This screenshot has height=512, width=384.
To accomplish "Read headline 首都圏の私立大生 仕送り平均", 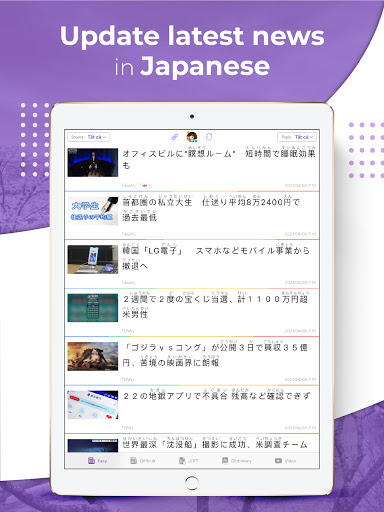I will 211,209.
